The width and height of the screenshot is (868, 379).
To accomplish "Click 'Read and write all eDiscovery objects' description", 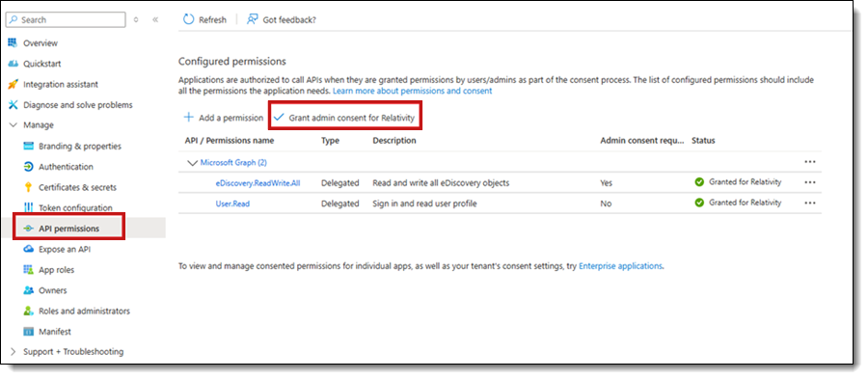I will click(441, 182).
